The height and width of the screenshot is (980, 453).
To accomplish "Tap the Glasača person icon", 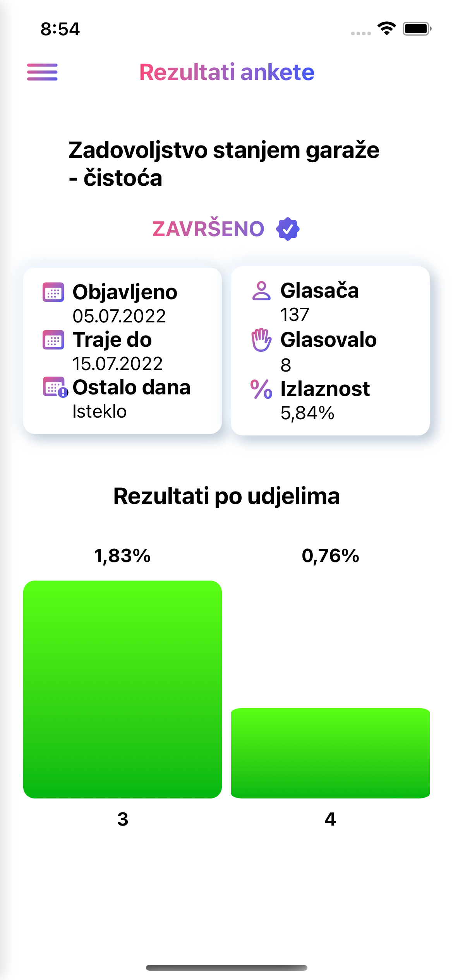I will tap(261, 291).
